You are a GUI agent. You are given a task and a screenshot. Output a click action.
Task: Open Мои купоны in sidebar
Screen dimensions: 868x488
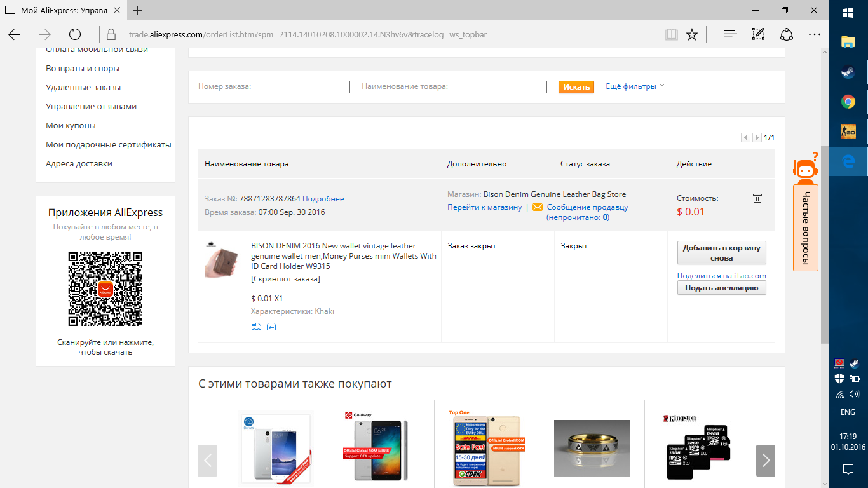71,126
